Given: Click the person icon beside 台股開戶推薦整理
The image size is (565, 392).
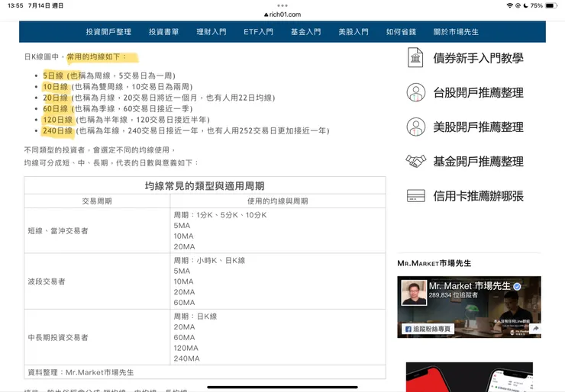Looking at the screenshot, I should [x=416, y=92].
